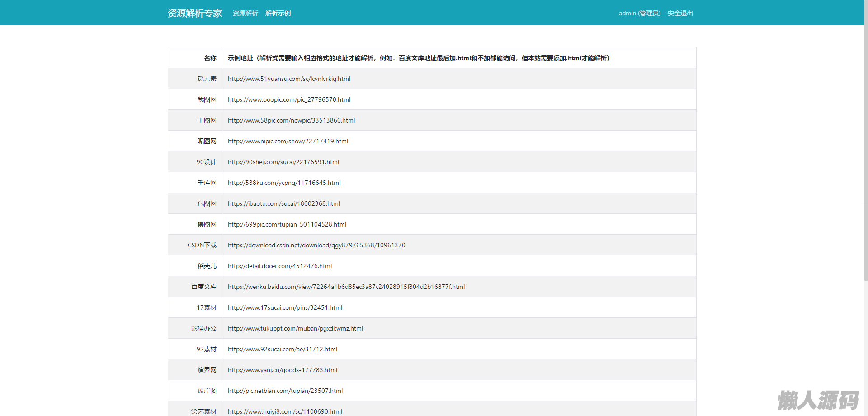The height and width of the screenshot is (416, 868).
Task: Open the 资源解析专家 site title link
Action: tap(195, 13)
